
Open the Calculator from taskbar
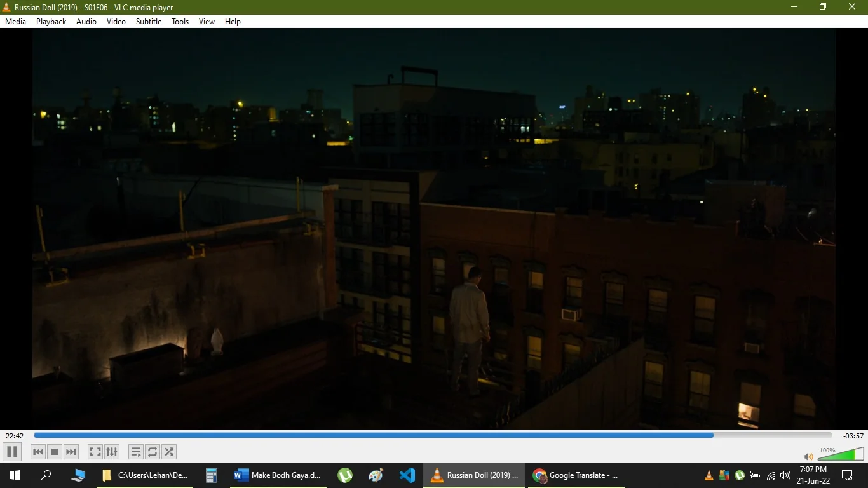[x=212, y=475]
